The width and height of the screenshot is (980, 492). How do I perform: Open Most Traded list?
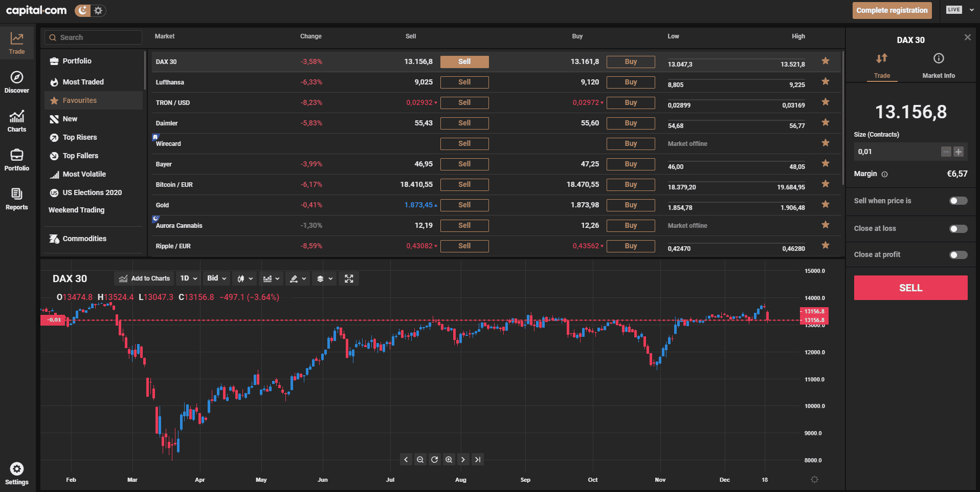tap(83, 82)
